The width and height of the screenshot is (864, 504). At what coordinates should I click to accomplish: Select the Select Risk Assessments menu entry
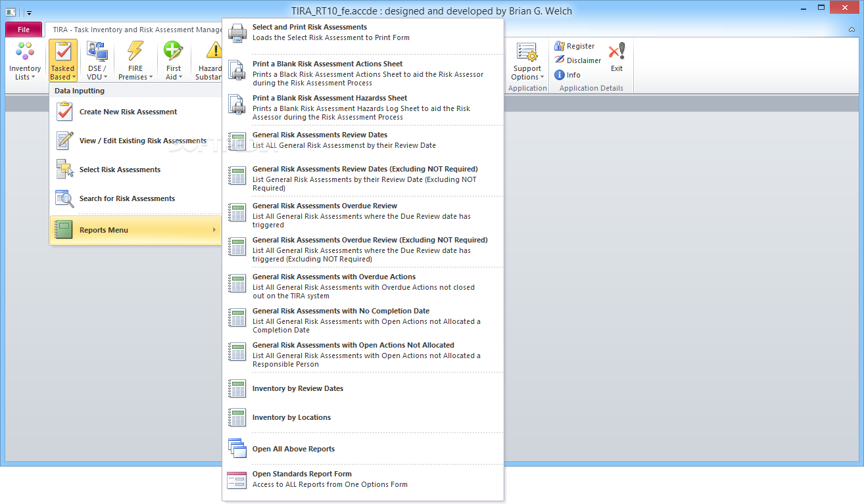[135, 170]
